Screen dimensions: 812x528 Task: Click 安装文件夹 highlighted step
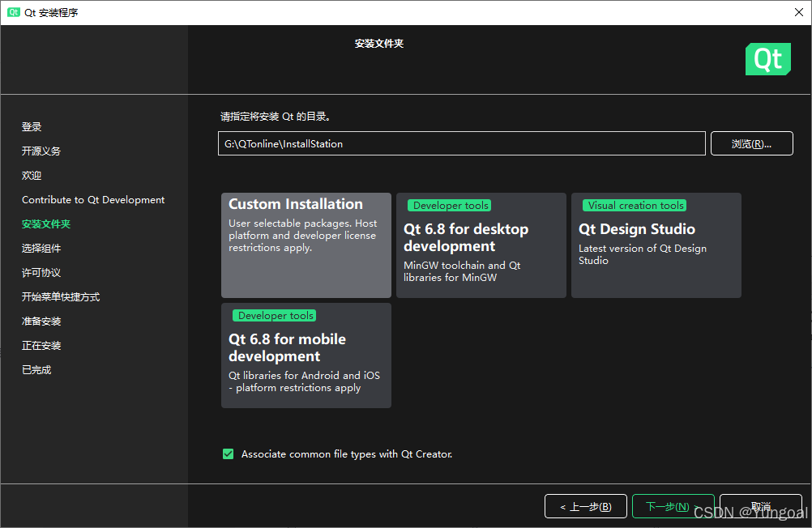pos(46,224)
